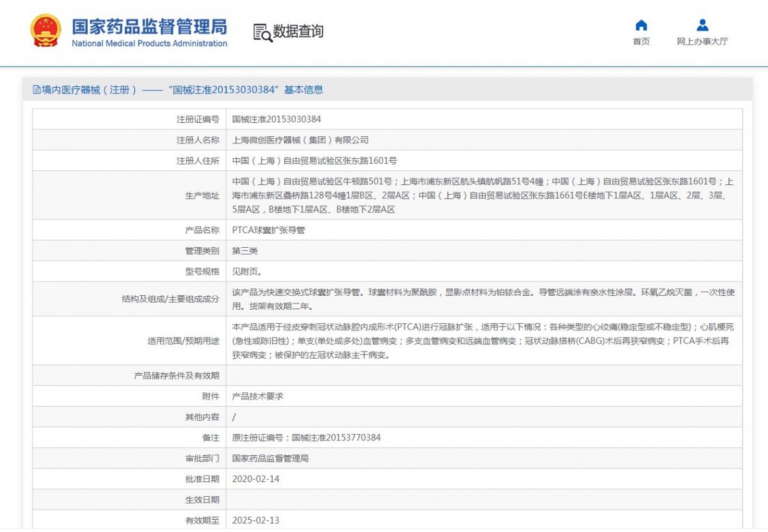Click the 首页 house icon
768x532 pixels.
coord(641,26)
